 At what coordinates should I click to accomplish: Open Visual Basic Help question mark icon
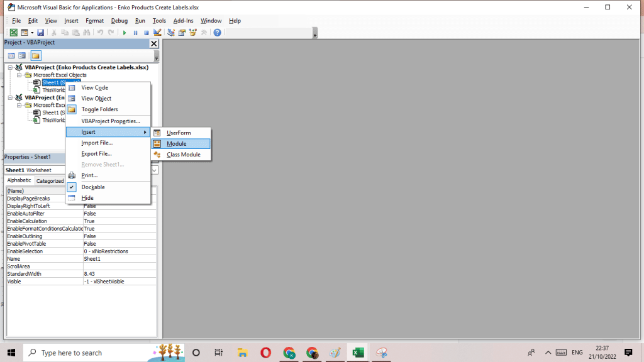217,33
